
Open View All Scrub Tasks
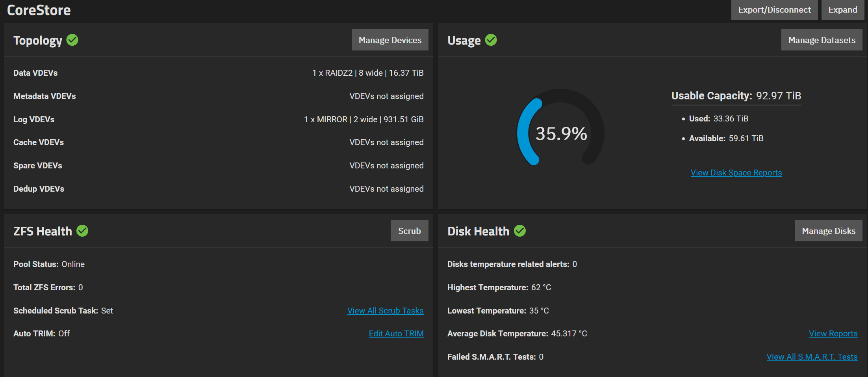click(385, 311)
